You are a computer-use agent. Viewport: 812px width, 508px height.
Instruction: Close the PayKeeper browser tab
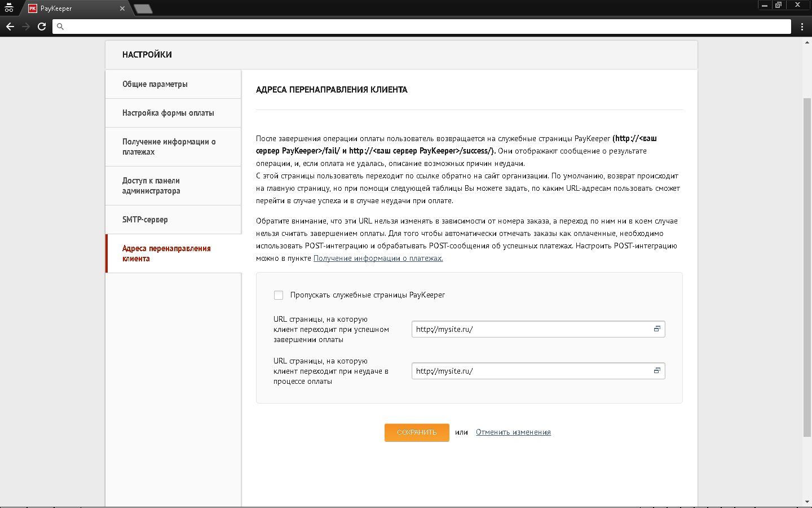(122, 8)
